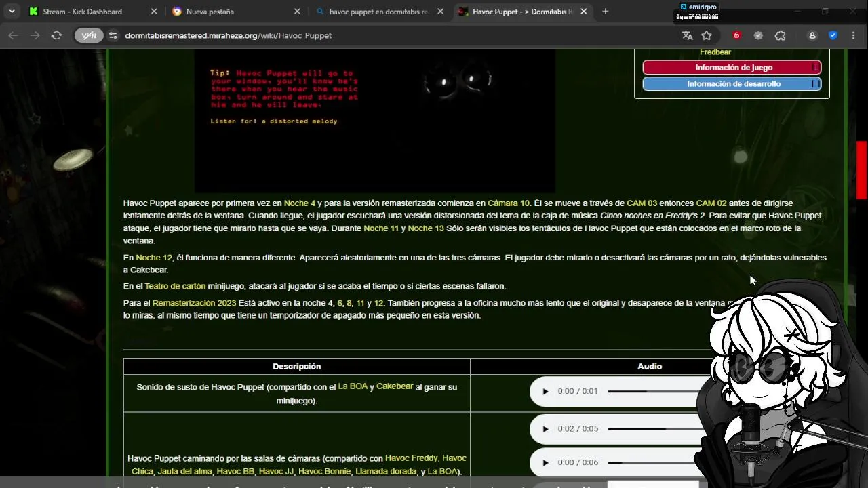Open the Remasterización 2023 link
Viewport: 868px width, 488px height.
click(194, 303)
